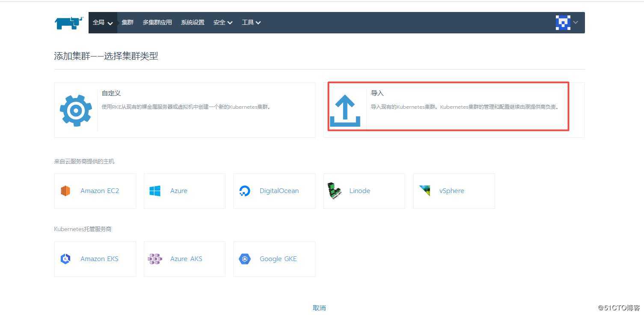Open the 系统设置 menu item
Screen dimensions: 644x315
coord(193,22)
